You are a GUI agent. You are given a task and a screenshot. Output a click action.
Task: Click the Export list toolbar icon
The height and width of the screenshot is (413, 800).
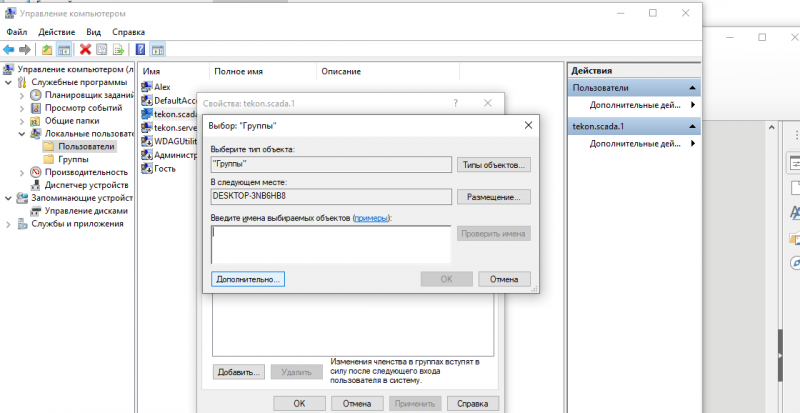(119, 49)
